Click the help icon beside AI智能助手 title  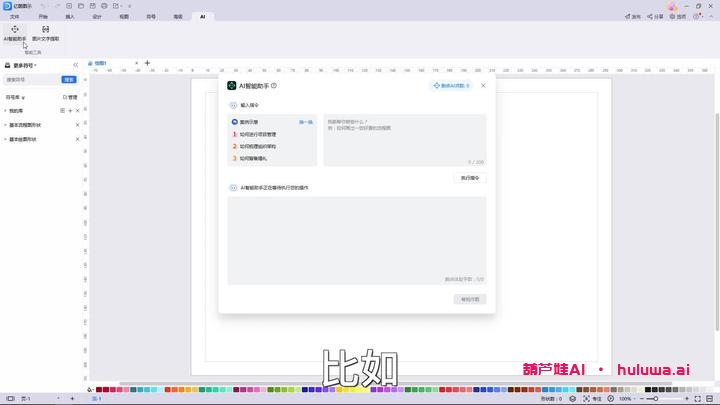(274, 86)
